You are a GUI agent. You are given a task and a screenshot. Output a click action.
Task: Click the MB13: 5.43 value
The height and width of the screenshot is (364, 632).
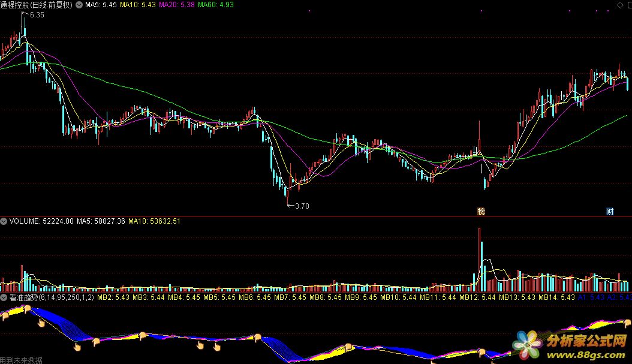point(517,297)
